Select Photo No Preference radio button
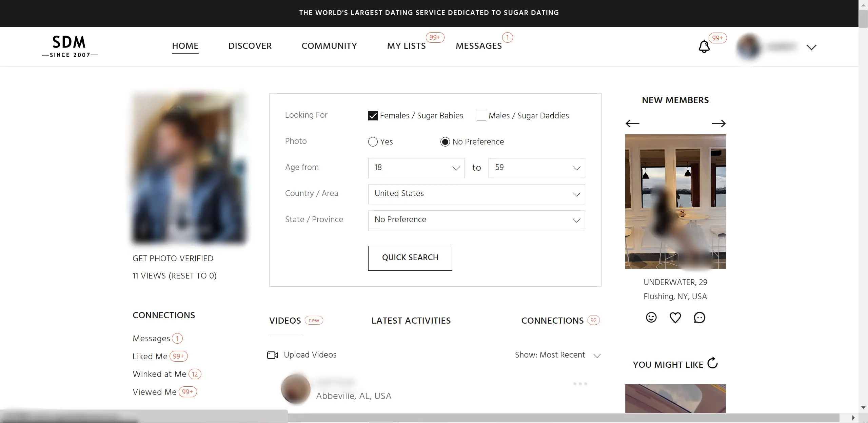 pyautogui.click(x=445, y=142)
